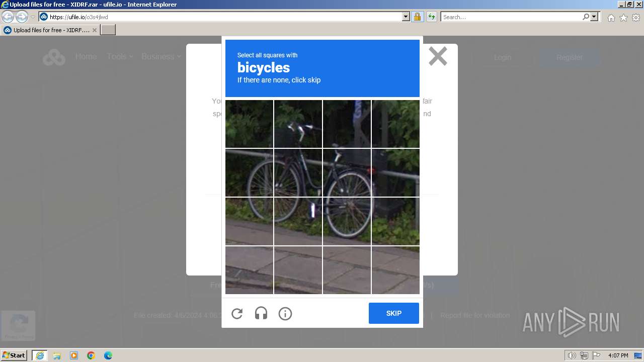
Task: Open a new tab with the blank tab button
Action: pos(108,30)
